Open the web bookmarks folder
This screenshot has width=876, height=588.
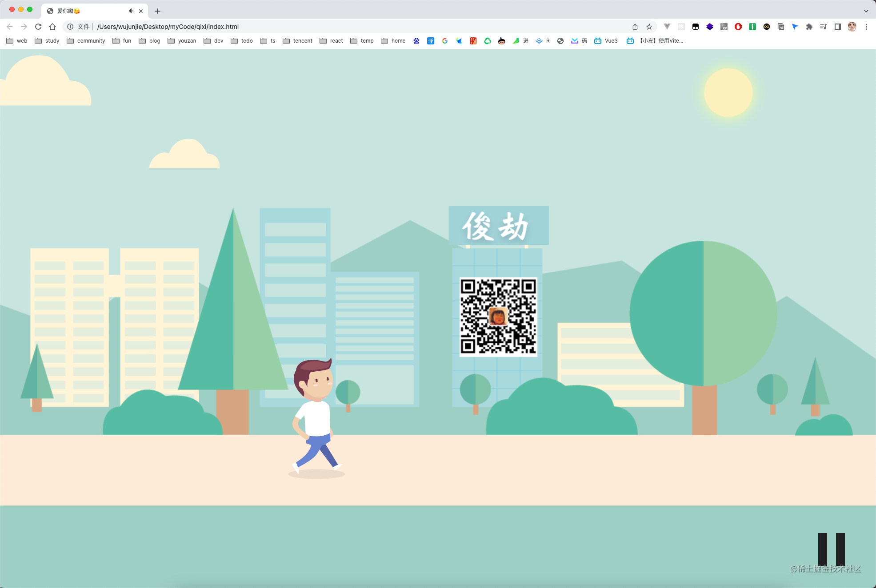[17, 41]
